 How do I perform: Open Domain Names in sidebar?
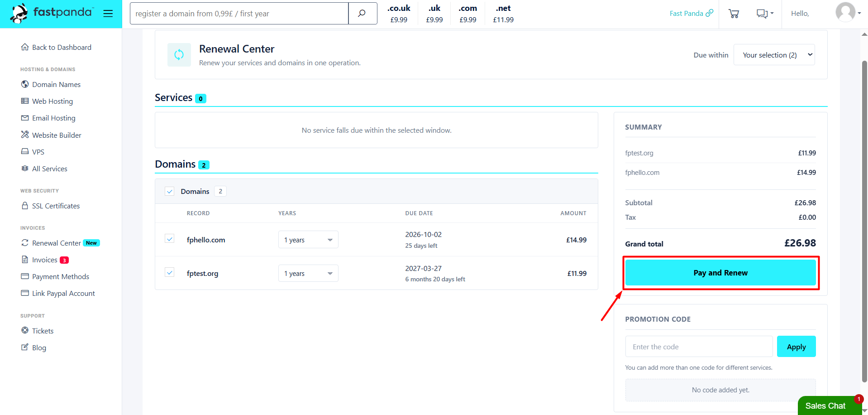pos(56,84)
